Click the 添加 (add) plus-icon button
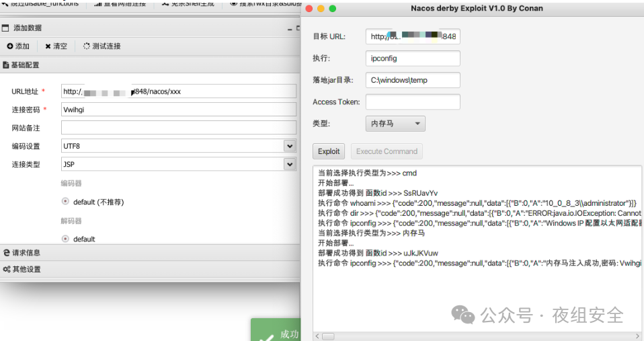The height and width of the screenshot is (341, 644). [18, 46]
